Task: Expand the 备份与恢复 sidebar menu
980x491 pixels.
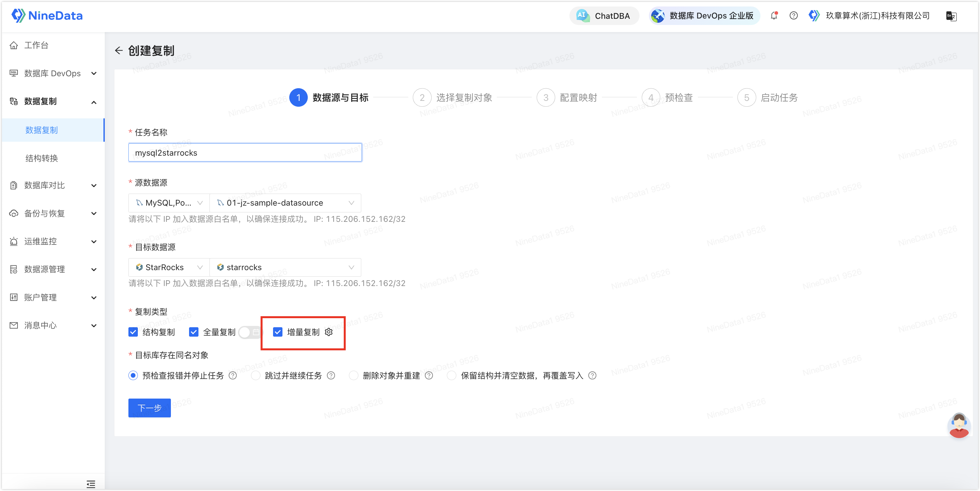Action: coord(53,213)
